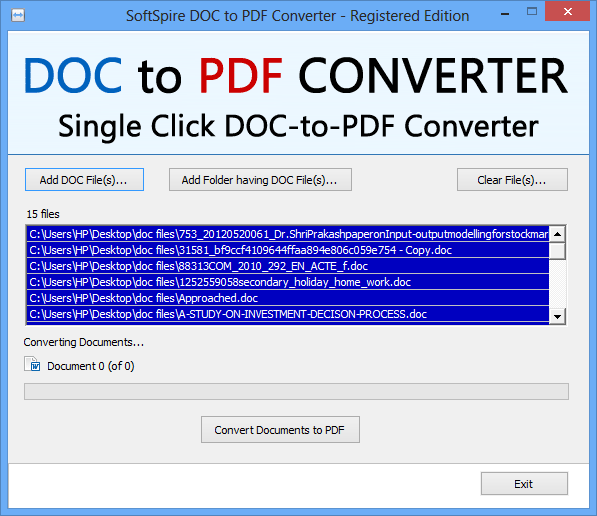Click the Word document icon beside Document 0
597x516 pixels.
click(x=33, y=364)
